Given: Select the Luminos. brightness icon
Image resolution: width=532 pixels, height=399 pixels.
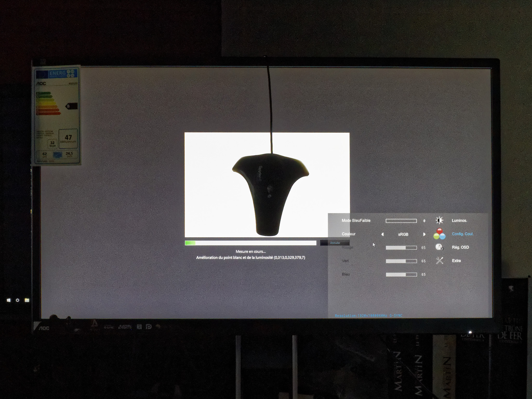Looking at the screenshot, I should [x=440, y=220].
